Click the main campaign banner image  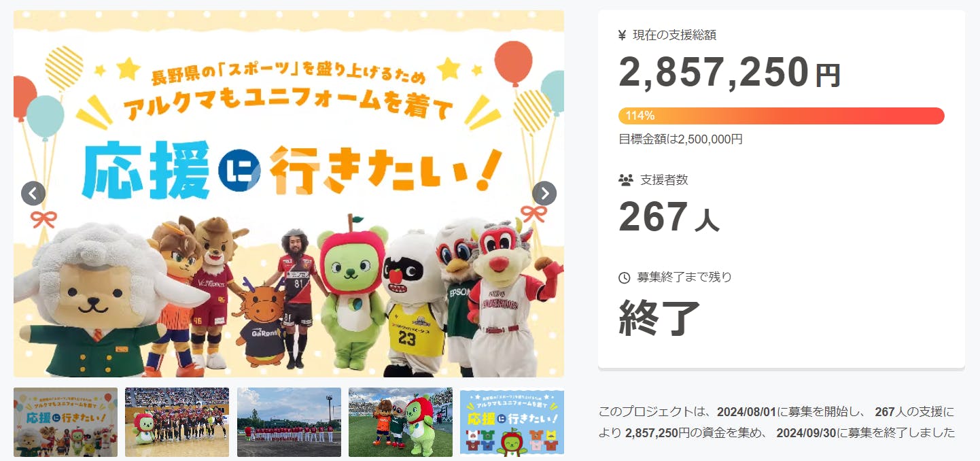[289, 193]
